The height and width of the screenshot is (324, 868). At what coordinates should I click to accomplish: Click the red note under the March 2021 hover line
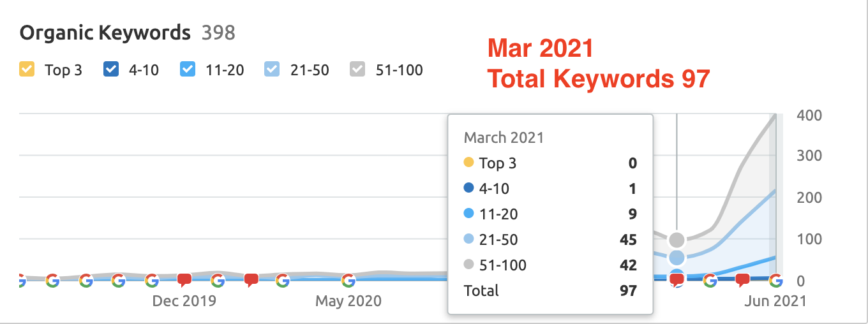[677, 280]
